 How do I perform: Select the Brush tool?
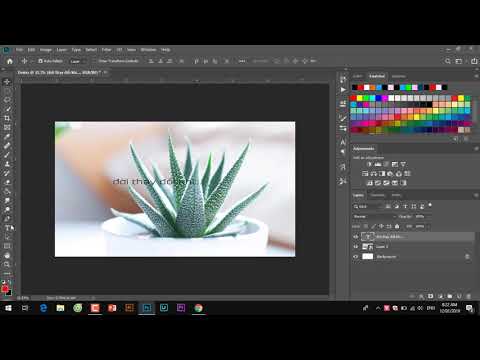pos(7,155)
